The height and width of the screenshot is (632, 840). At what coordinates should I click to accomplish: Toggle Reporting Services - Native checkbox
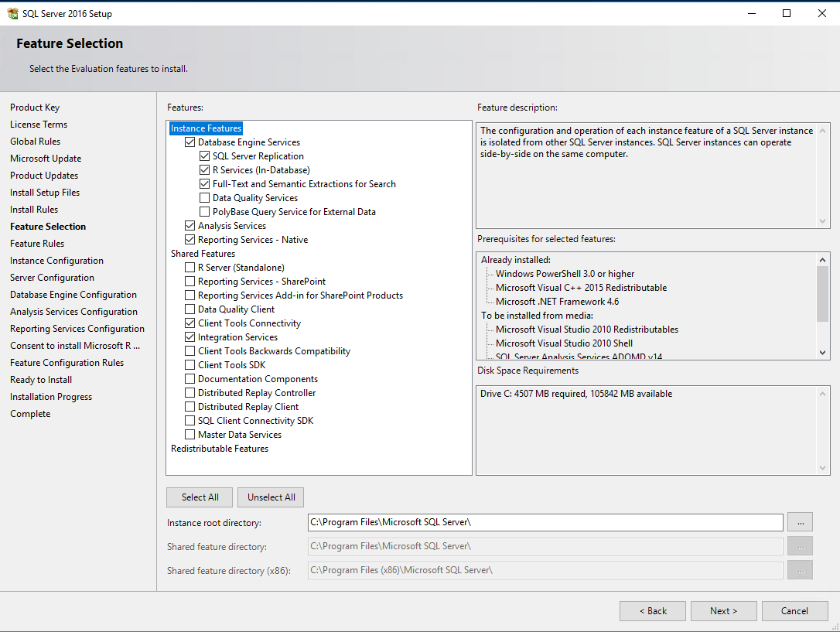coord(190,240)
